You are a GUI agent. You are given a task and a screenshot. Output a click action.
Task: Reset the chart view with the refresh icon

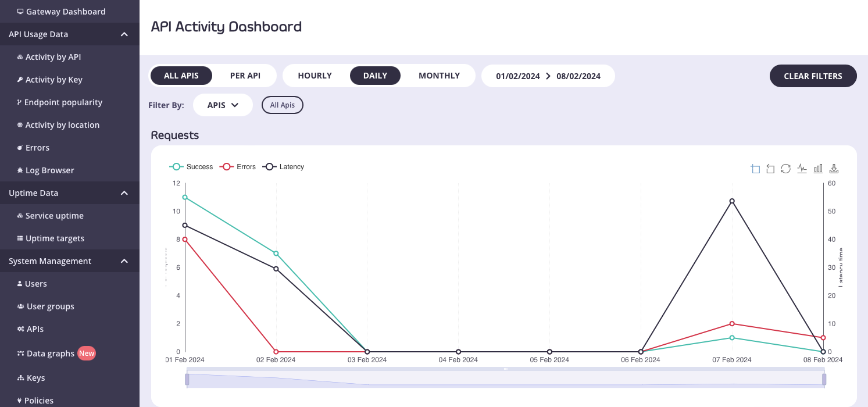(x=785, y=168)
